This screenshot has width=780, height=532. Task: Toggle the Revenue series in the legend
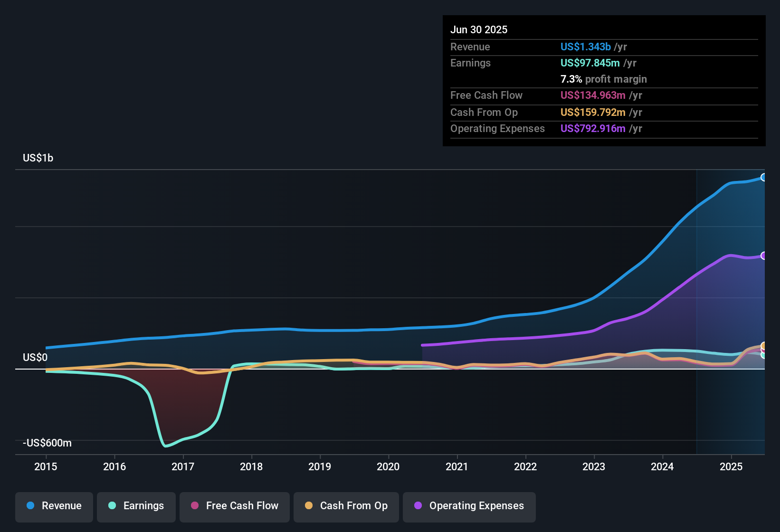pyautogui.click(x=54, y=507)
